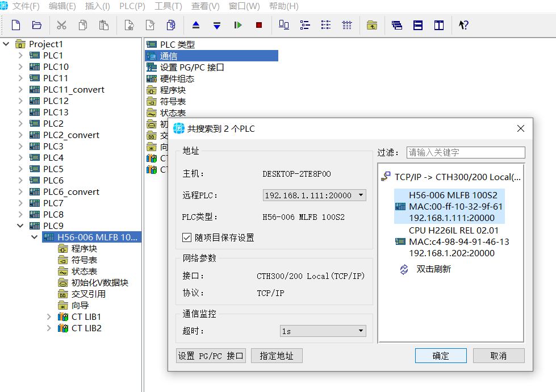Expand the CT LIB1 tree node
Viewport: 556px width, 392px height.
point(49,317)
